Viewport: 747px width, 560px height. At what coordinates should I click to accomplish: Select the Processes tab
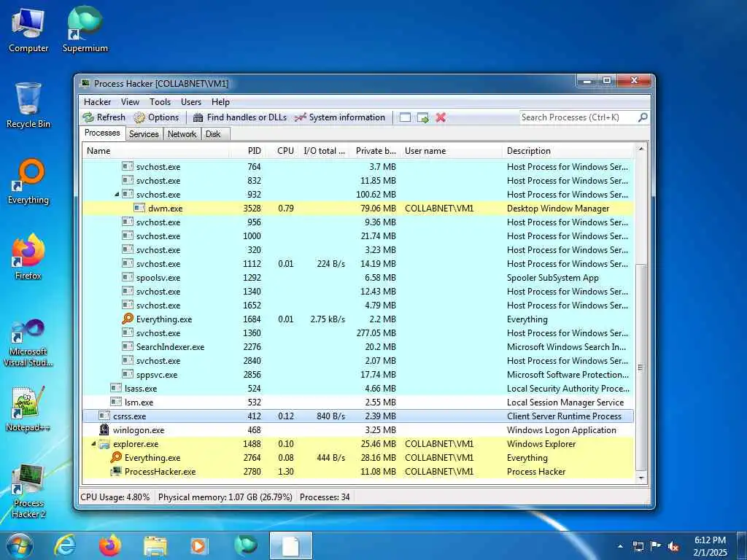tap(102, 133)
